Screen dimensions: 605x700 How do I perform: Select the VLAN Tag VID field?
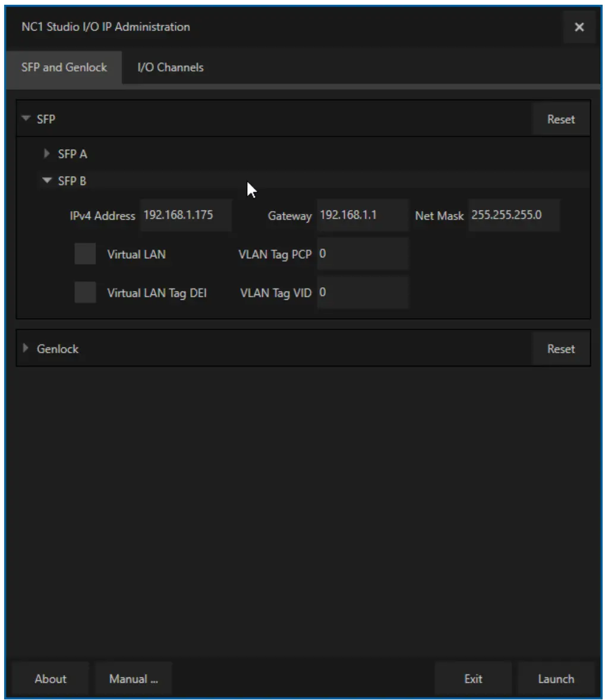point(363,293)
